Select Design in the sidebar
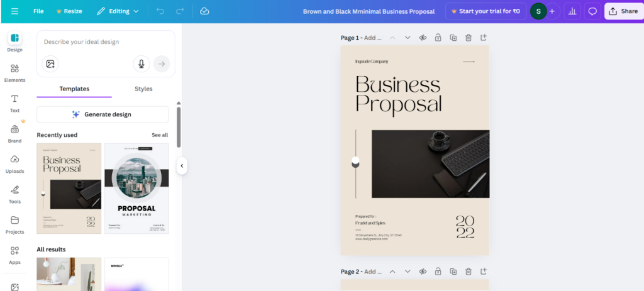 pyautogui.click(x=15, y=42)
